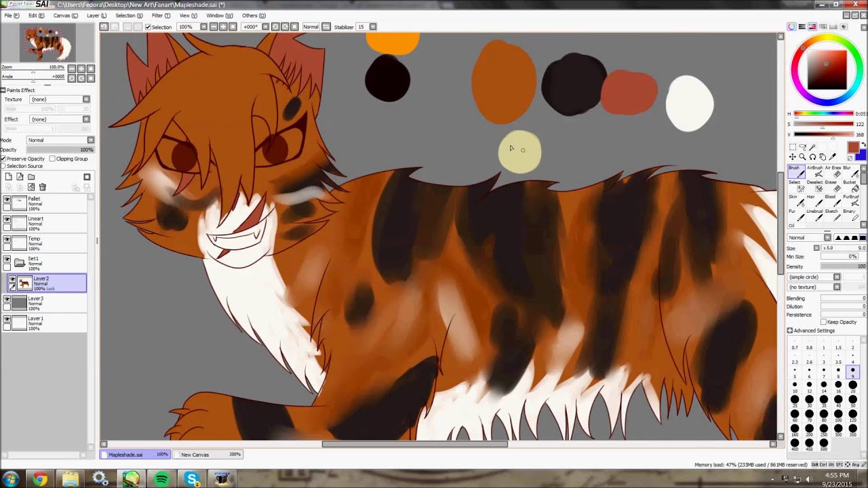Adjust the layer Opacity slider
Image resolution: width=868 pixels, height=488 pixels.
coord(60,150)
